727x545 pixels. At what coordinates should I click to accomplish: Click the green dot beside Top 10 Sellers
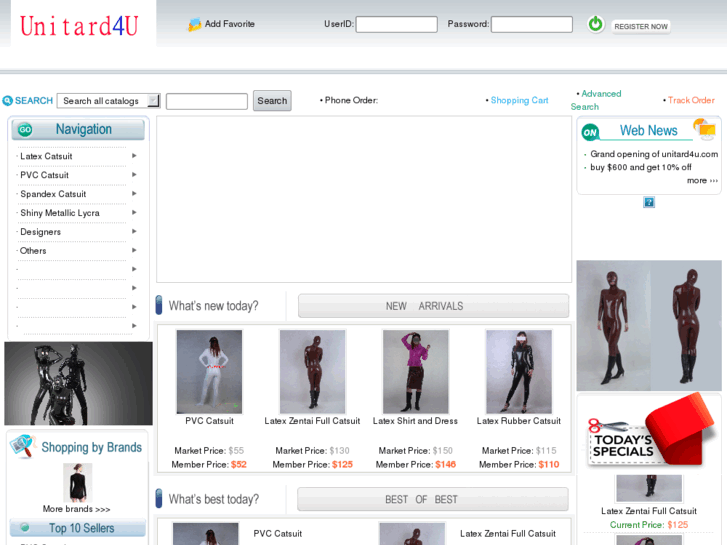(x=25, y=528)
